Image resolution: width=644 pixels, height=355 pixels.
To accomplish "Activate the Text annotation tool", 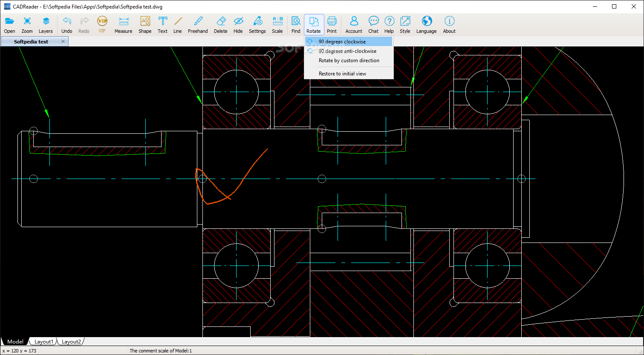I will [163, 25].
